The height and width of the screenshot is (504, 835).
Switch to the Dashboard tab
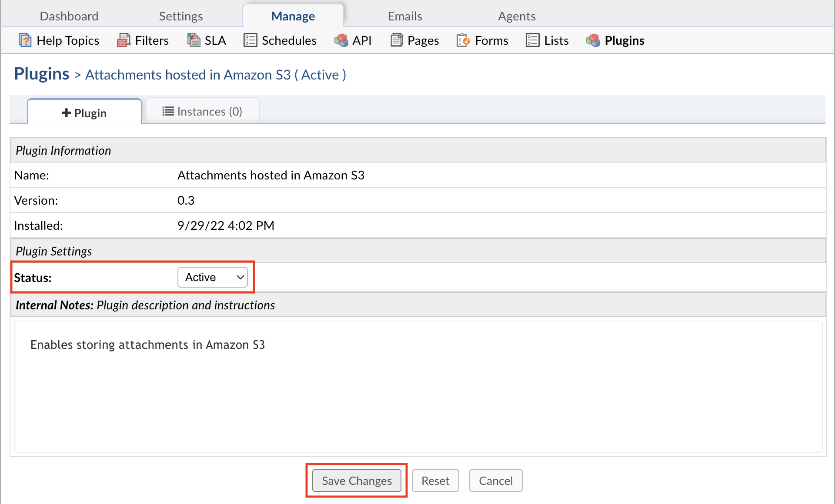pos(69,16)
